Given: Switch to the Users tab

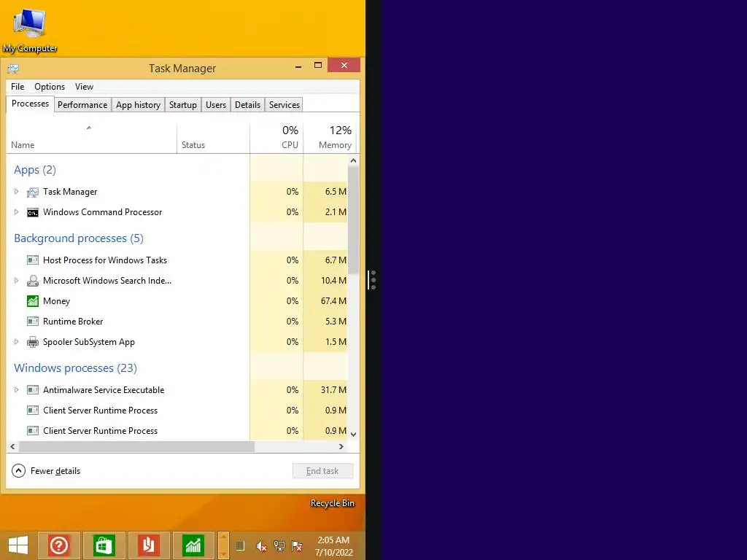Looking at the screenshot, I should click(x=216, y=105).
